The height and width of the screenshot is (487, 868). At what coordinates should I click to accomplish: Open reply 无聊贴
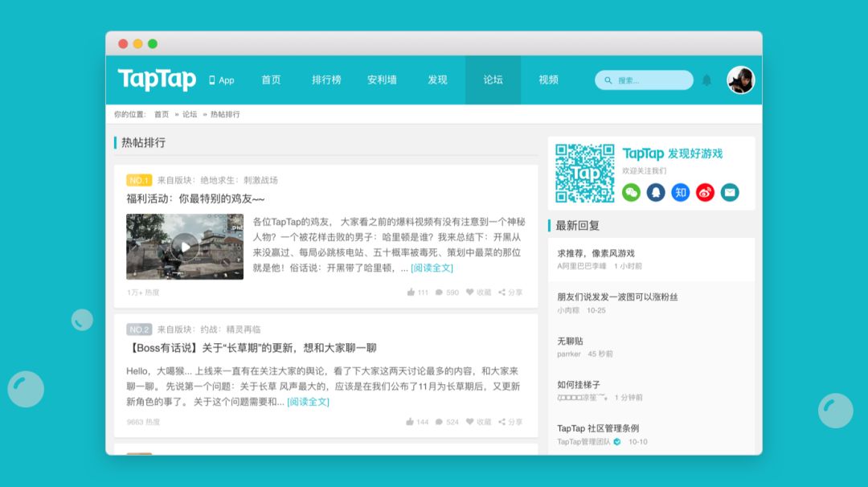570,341
